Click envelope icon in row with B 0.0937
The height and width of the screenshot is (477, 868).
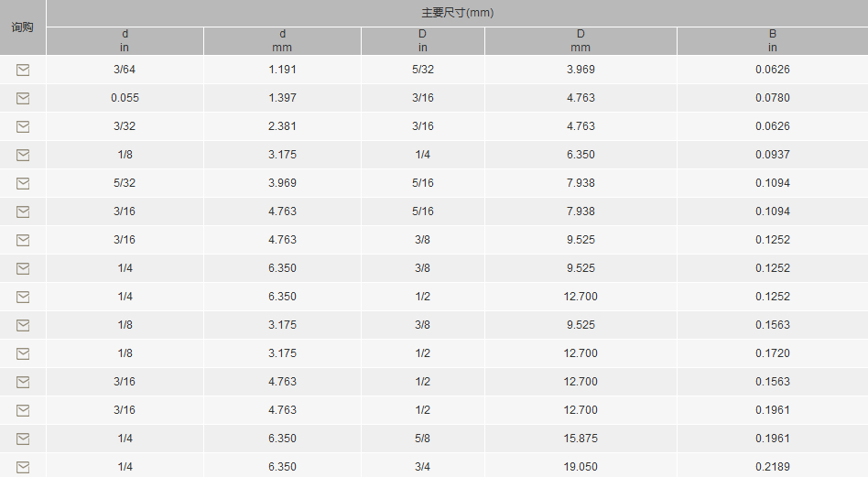(x=23, y=155)
